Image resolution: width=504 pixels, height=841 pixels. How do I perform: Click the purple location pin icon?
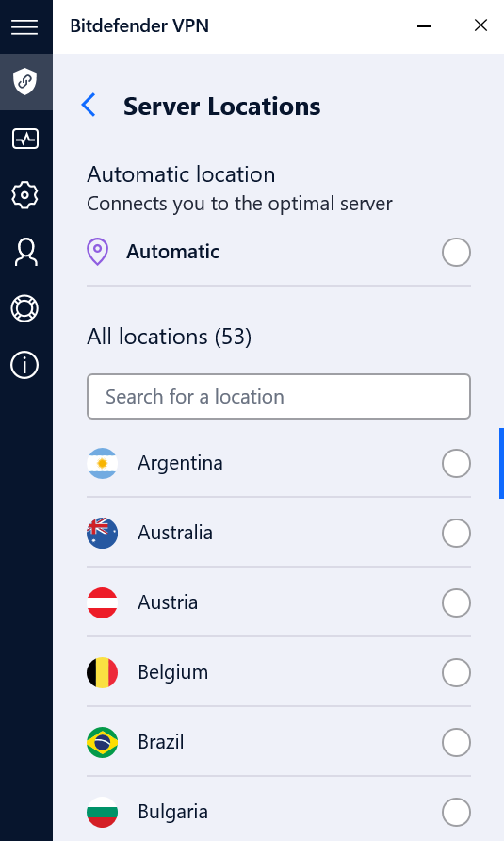pyautogui.click(x=98, y=252)
